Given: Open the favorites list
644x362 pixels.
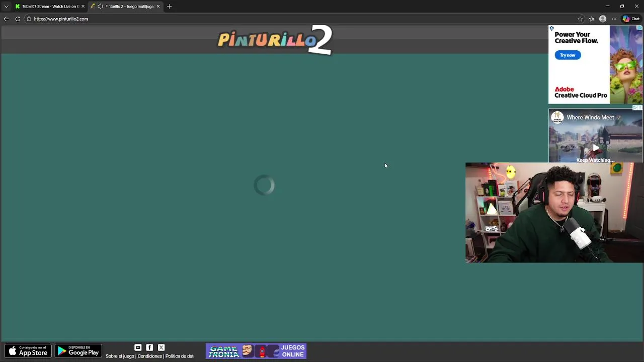Looking at the screenshot, I should tap(592, 19).
